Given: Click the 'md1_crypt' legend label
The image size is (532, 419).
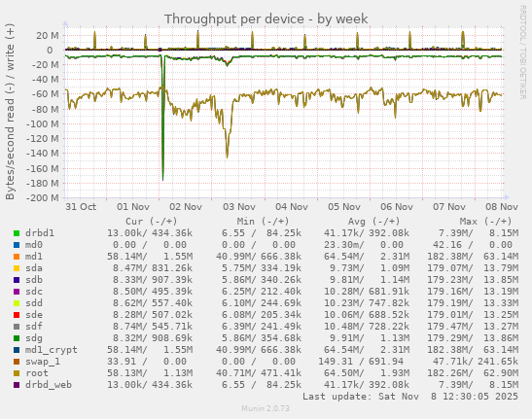Looking at the screenshot, I should tap(52, 350).
